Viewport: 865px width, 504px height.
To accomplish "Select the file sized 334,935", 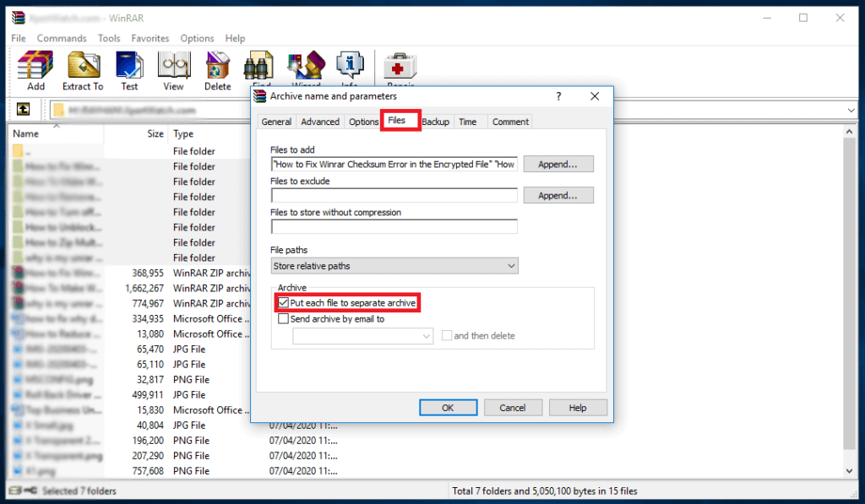I will (x=130, y=319).
